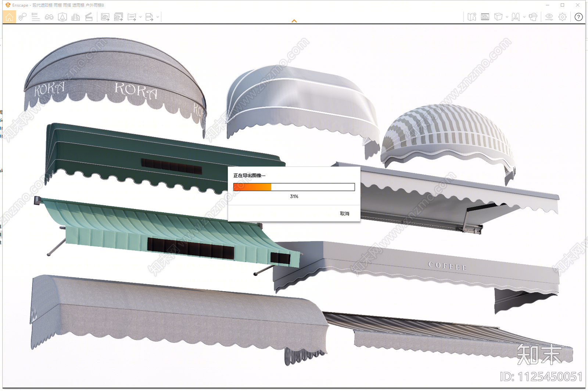The width and height of the screenshot is (588, 391).
Task: Click the single screenshot export icon
Action: [105, 17]
